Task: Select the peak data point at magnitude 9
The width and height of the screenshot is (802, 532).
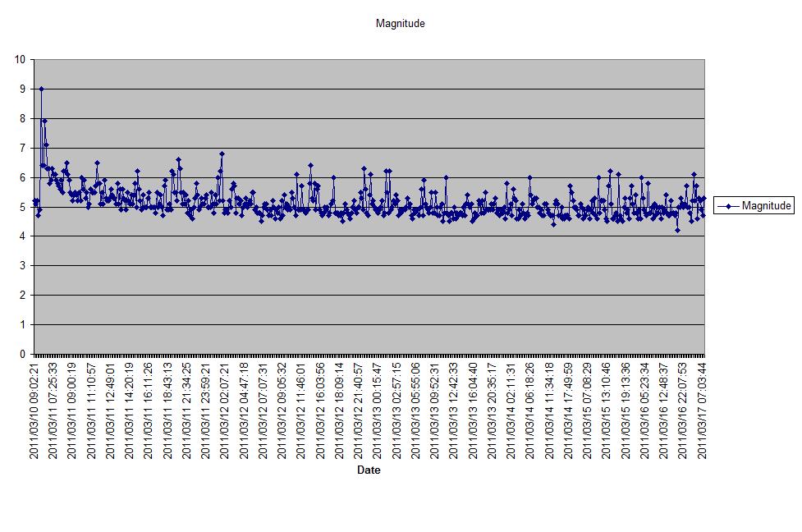Action: click(41, 89)
